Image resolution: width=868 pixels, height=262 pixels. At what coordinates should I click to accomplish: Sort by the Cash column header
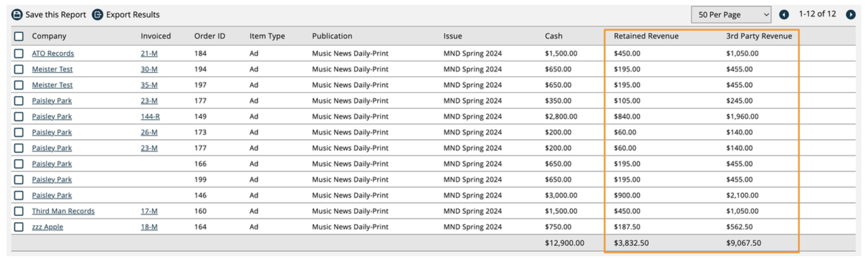[x=553, y=36]
